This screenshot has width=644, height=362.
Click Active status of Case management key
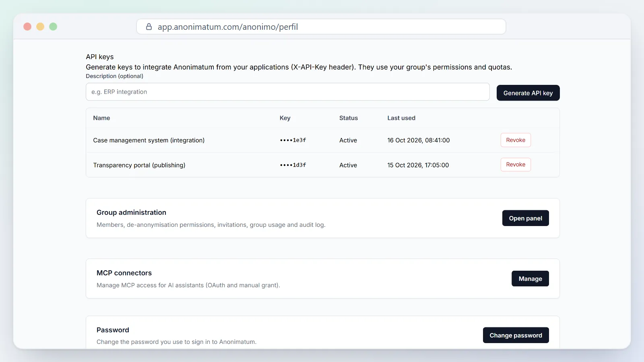[348, 140]
